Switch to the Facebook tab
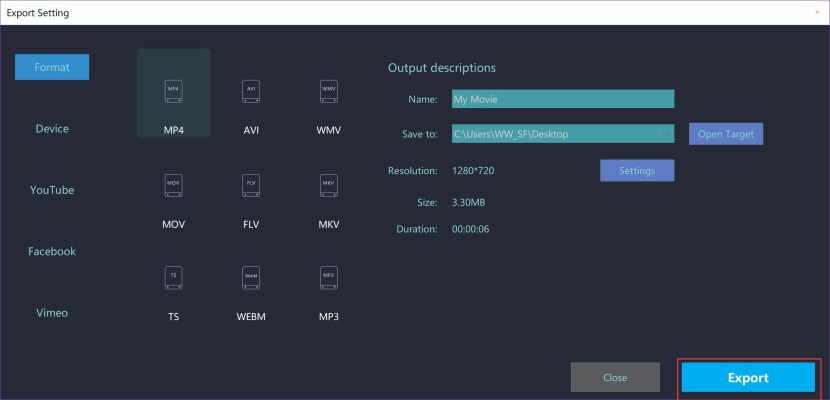 click(x=52, y=251)
